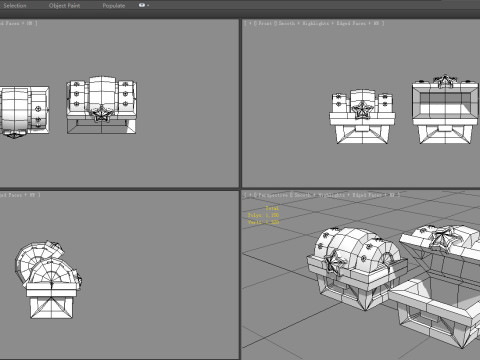
Task: Select the closed chest in Perspective viewport
Action: coord(357,267)
